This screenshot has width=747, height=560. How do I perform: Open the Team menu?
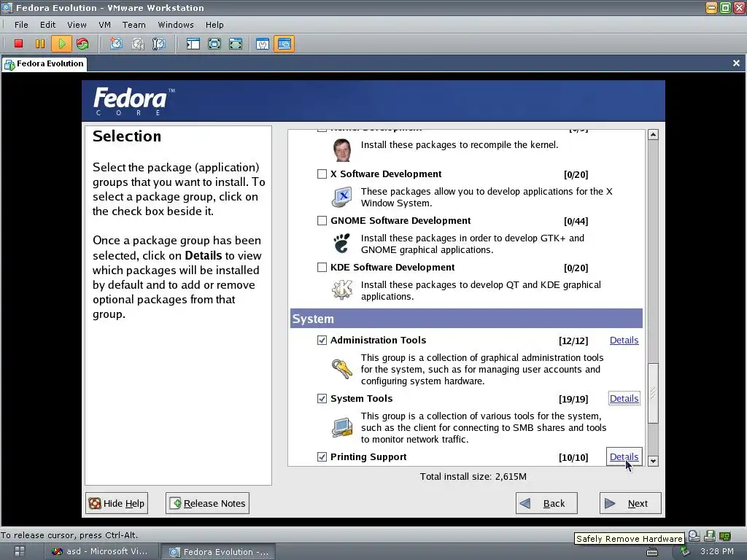(134, 25)
